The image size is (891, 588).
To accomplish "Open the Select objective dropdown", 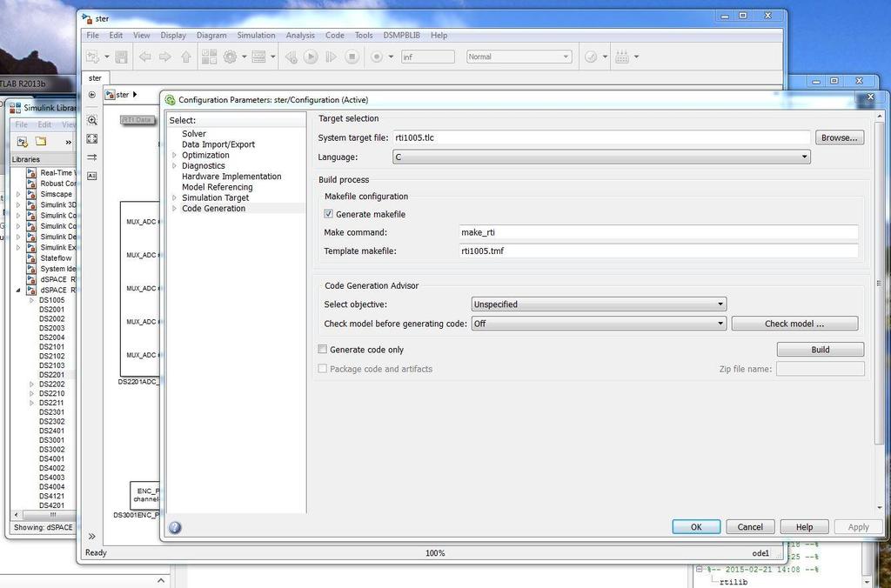I will pos(599,304).
